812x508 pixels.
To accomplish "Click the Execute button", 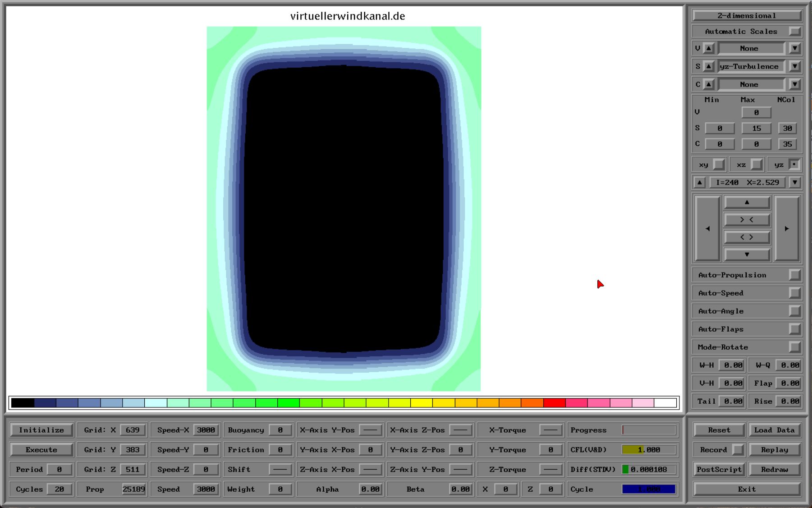I will click(41, 450).
